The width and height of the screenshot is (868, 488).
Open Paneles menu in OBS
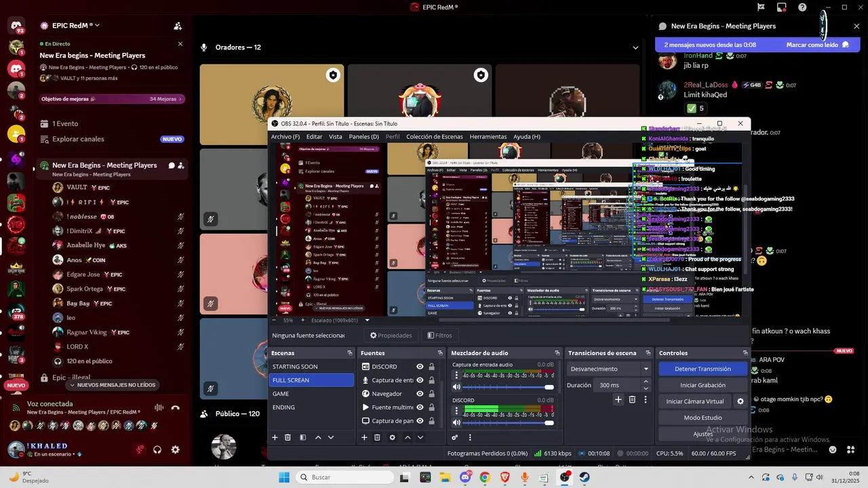(x=364, y=137)
